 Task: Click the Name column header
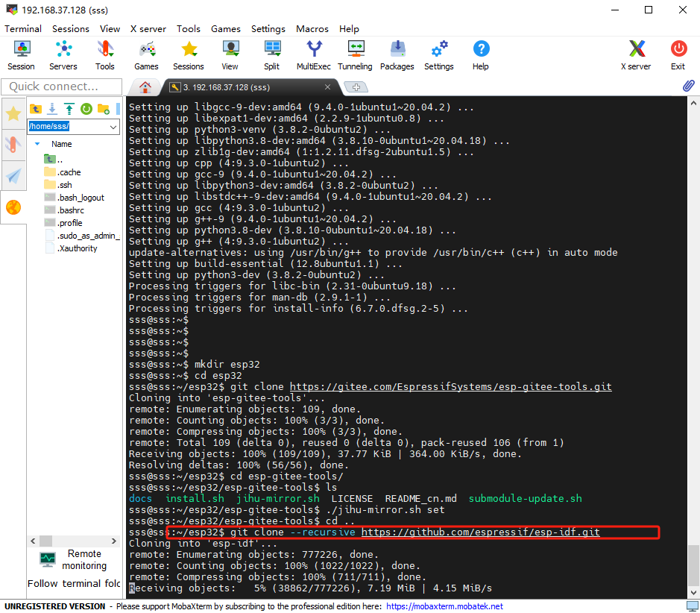tap(61, 144)
